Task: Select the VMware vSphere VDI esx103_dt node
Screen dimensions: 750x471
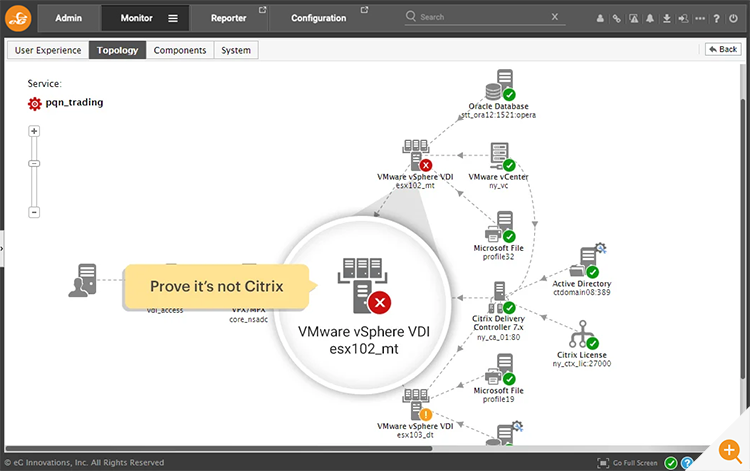Action: (416, 405)
